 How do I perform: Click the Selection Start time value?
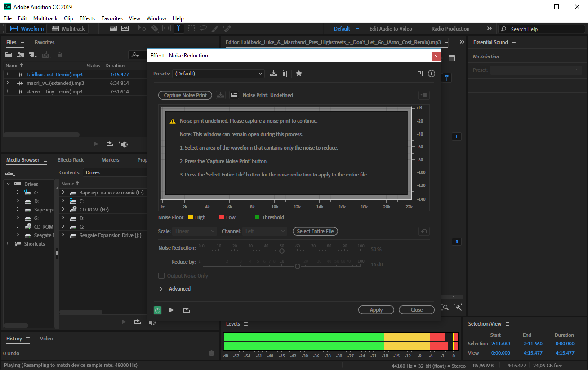(501, 344)
